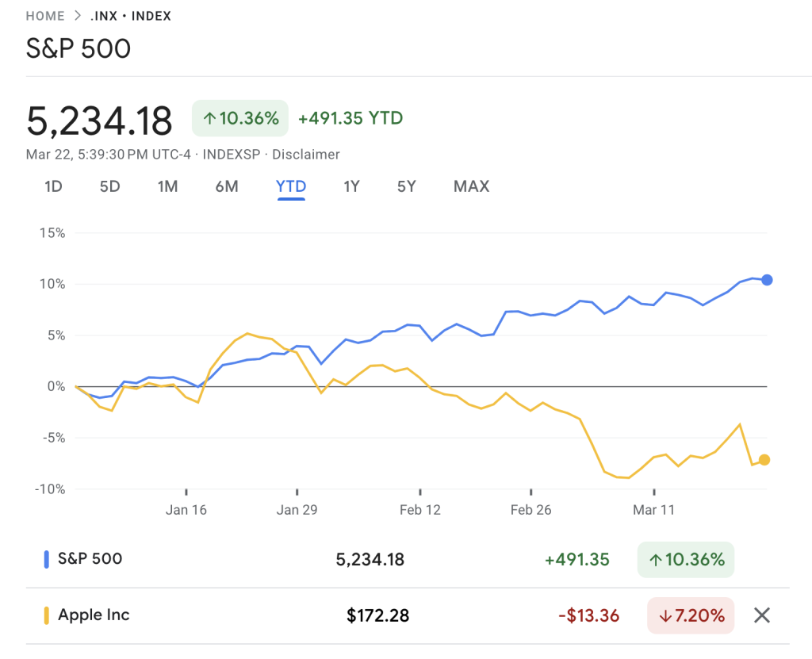The width and height of the screenshot is (812, 659).
Task: Select the 5D time range
Action: pyautogui.click(x=109, y=187)
